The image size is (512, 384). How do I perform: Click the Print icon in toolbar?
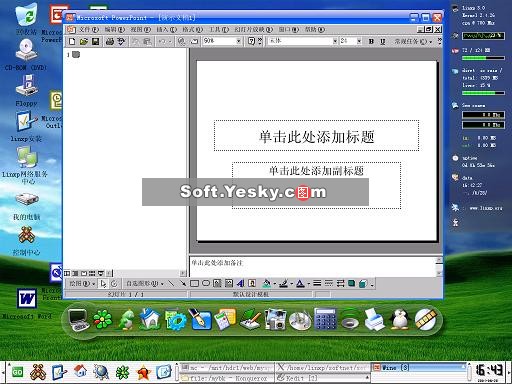[x=109, y=41]
